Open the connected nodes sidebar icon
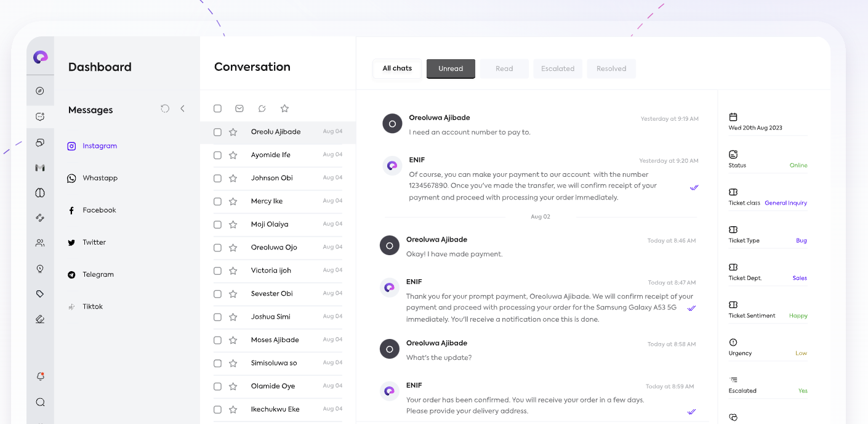Screen dimensions: 868x424 40,218
